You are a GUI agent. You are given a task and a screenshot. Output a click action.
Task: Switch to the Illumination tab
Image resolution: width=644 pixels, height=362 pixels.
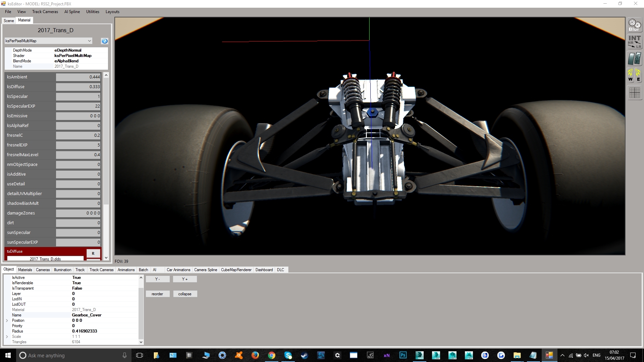click(x=62, y=270)
